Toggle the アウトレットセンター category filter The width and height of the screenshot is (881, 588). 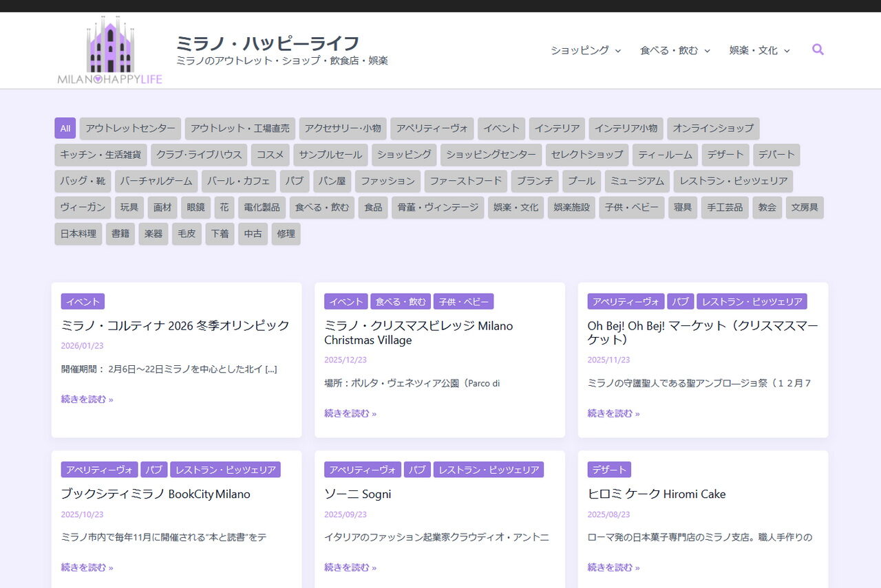point(130,129)
